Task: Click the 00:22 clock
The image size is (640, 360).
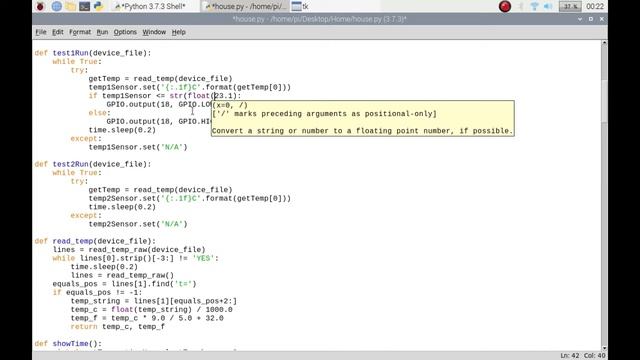Action: [595, 6]
